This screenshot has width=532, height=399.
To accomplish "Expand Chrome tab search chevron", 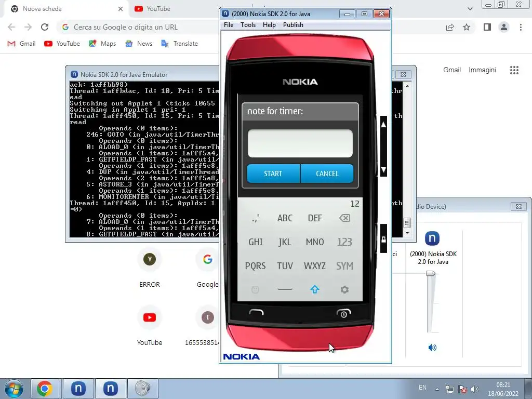I will 470,9.
